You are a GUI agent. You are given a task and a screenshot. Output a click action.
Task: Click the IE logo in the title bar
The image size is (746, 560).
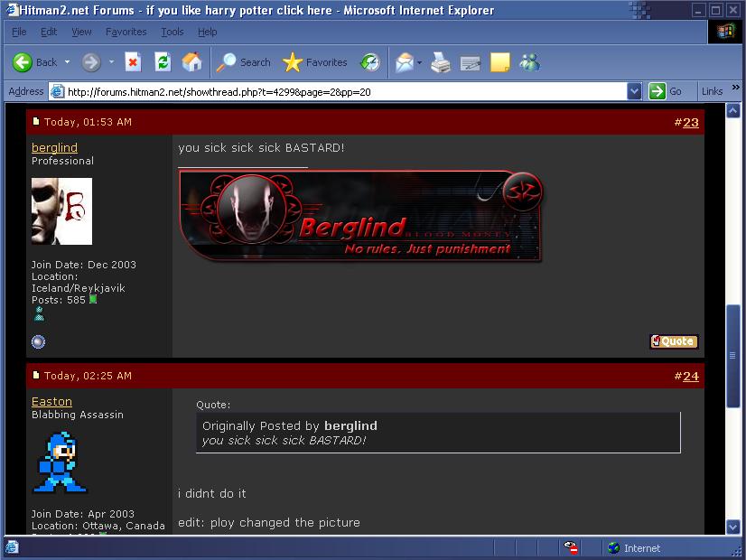click(x=11, y=10)
